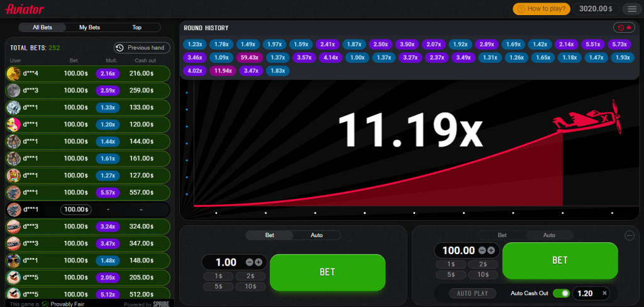Switch the left bet panel to Auto
The height and width of the screenshot is (307, 644).
(316, 235)
